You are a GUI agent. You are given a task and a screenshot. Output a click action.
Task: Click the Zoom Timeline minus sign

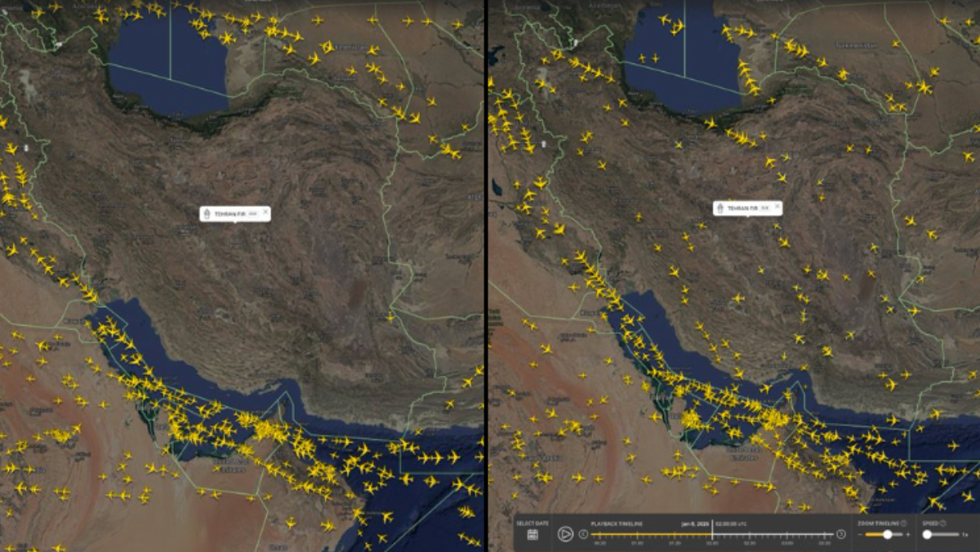click(x=861, y=534)
